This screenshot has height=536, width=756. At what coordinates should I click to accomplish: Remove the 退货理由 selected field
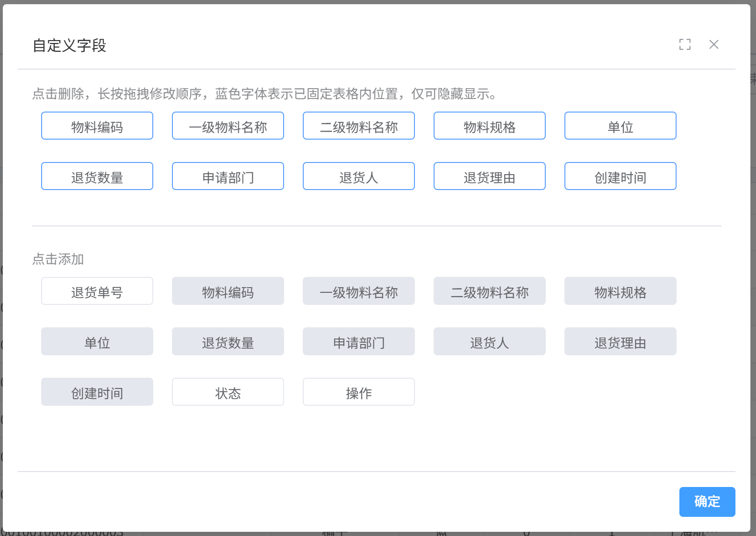(489, 176)
